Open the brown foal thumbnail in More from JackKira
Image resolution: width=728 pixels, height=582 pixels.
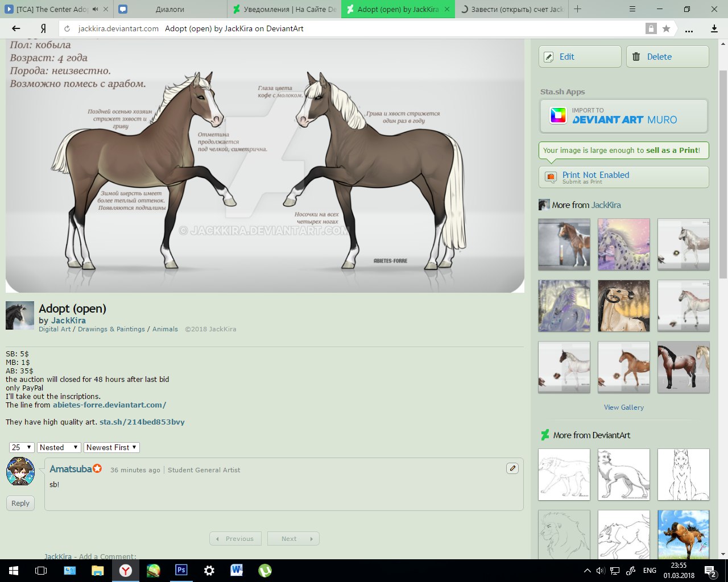(623, 367)
